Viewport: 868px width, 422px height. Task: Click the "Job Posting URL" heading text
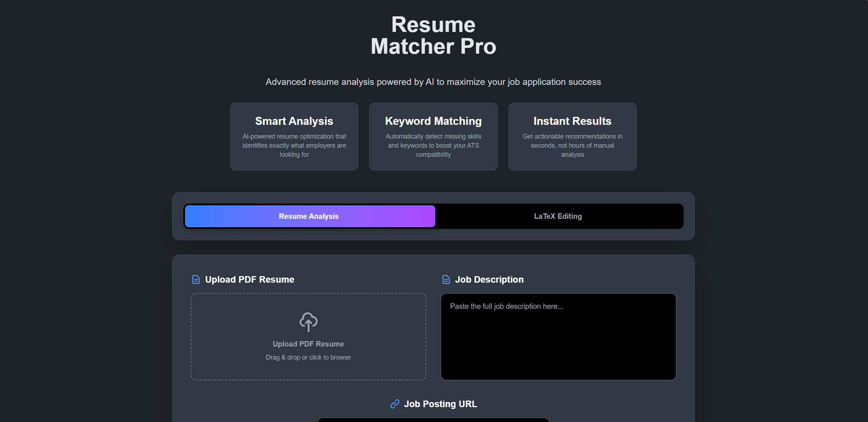tap(440, 404)
